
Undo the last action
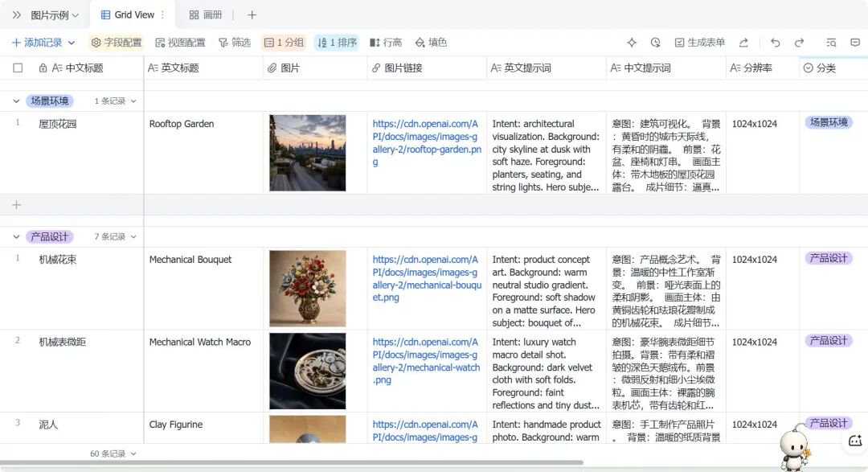775,43
